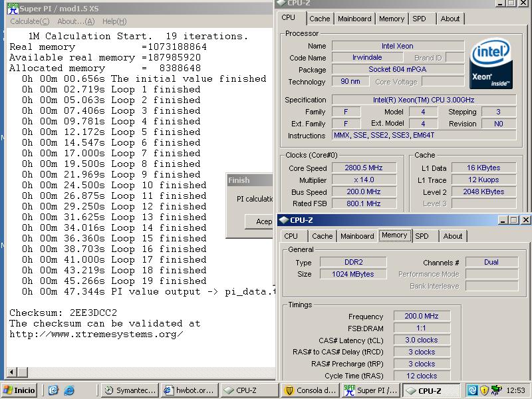Click Super PI horizontal scrollbar thumb
This screenshot has height=399, width=532.
pyautogui.click(x=23, y=372)
